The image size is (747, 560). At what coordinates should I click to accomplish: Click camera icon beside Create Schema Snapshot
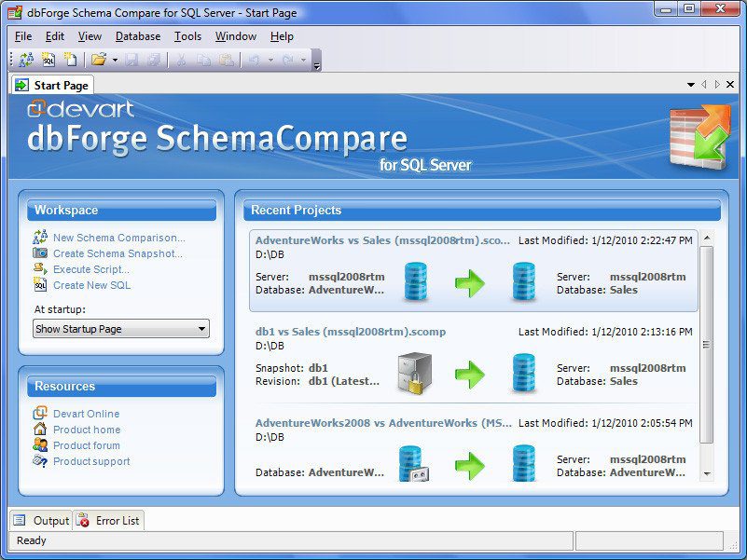tap(40, 253)
